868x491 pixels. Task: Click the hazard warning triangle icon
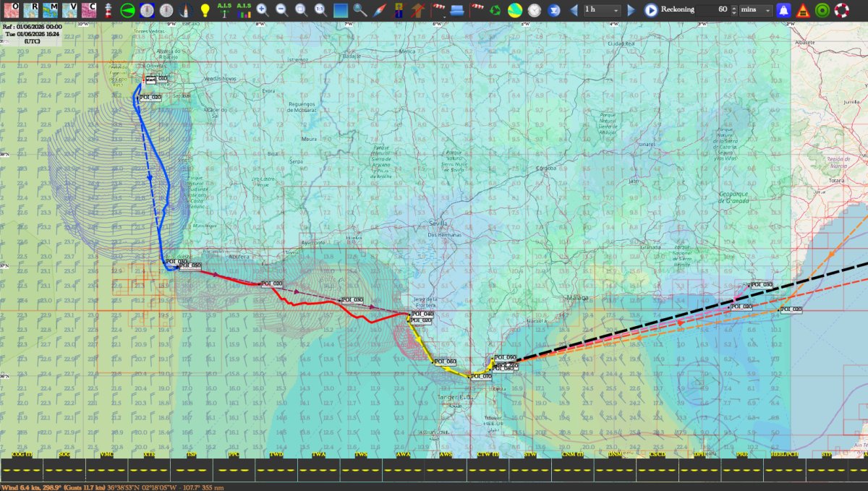tap(803, 9)
